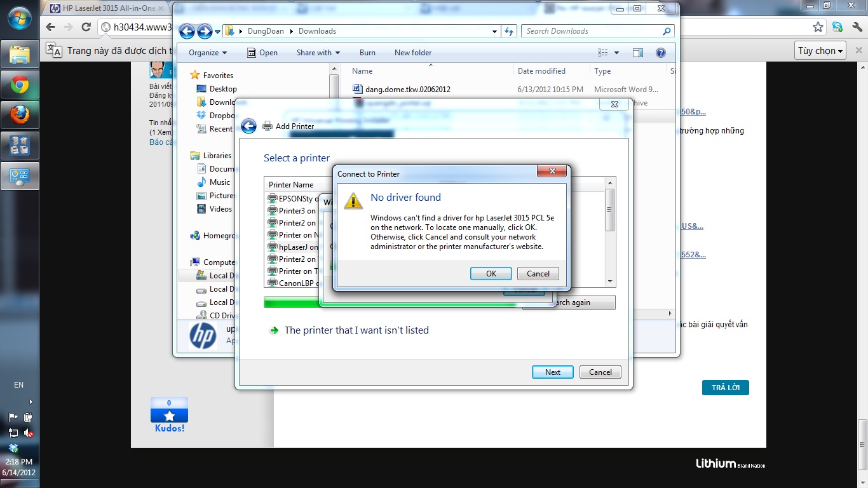Click Burn in the Explorer toolbar
The width and height of the screenshot is (868, 488).
367,53
